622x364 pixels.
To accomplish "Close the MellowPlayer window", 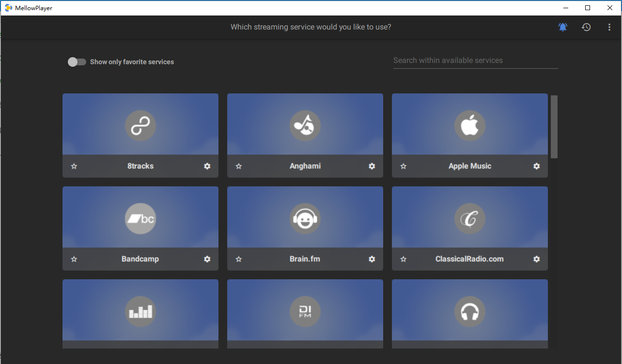I will [610, 8].
